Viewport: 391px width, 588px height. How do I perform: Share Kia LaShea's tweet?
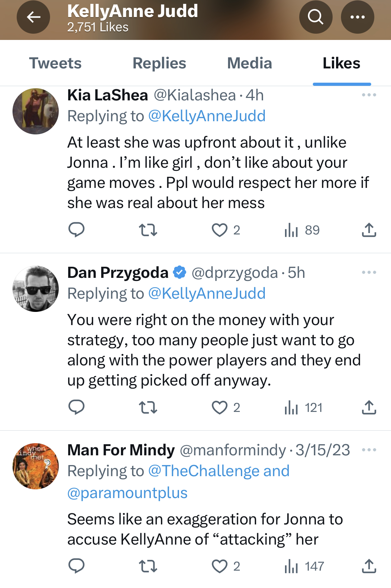tap(369, 230)
